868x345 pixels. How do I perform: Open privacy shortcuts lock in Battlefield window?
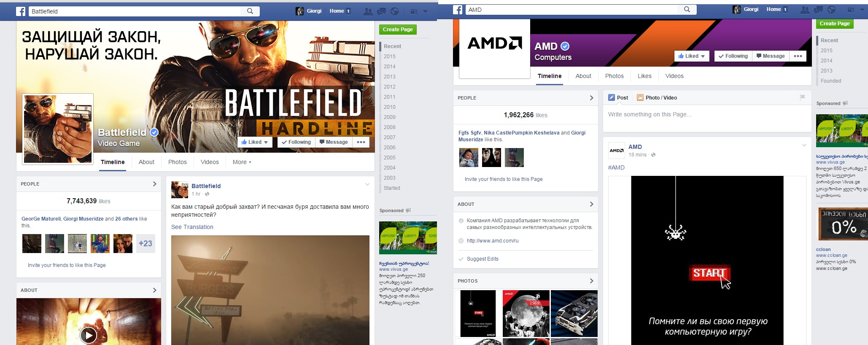point(414,11)
